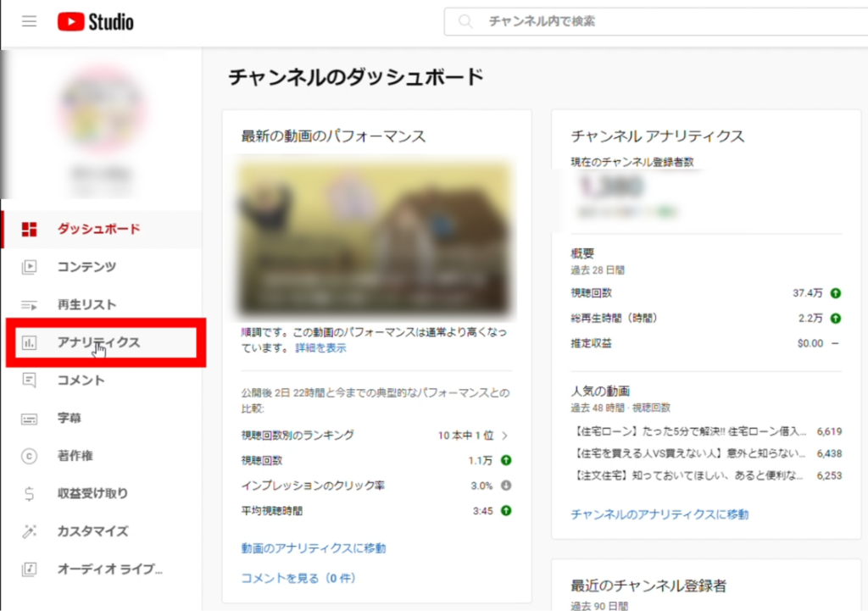Click the チャンネルのダッシュボード page title
868x611 pixels.
[356, 77]
